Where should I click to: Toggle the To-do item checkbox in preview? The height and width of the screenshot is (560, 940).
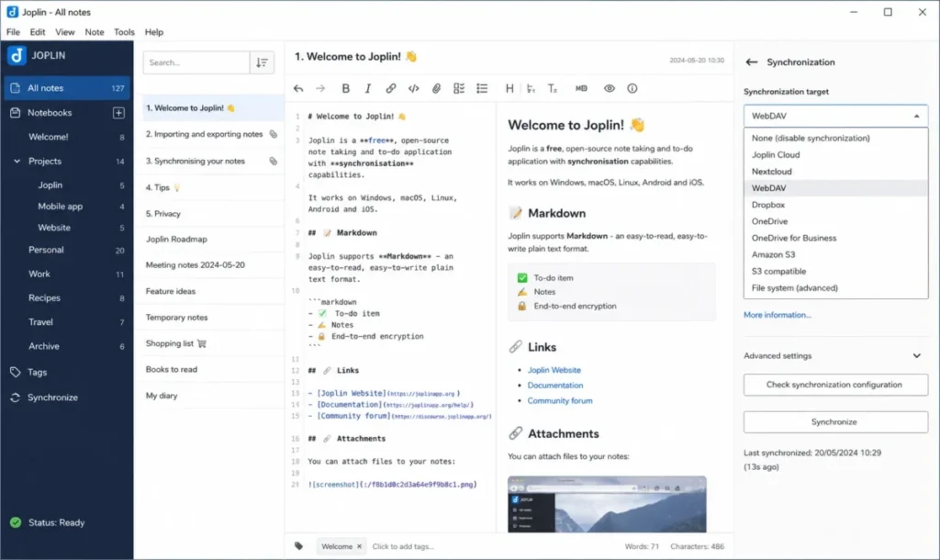pos(522,277)
